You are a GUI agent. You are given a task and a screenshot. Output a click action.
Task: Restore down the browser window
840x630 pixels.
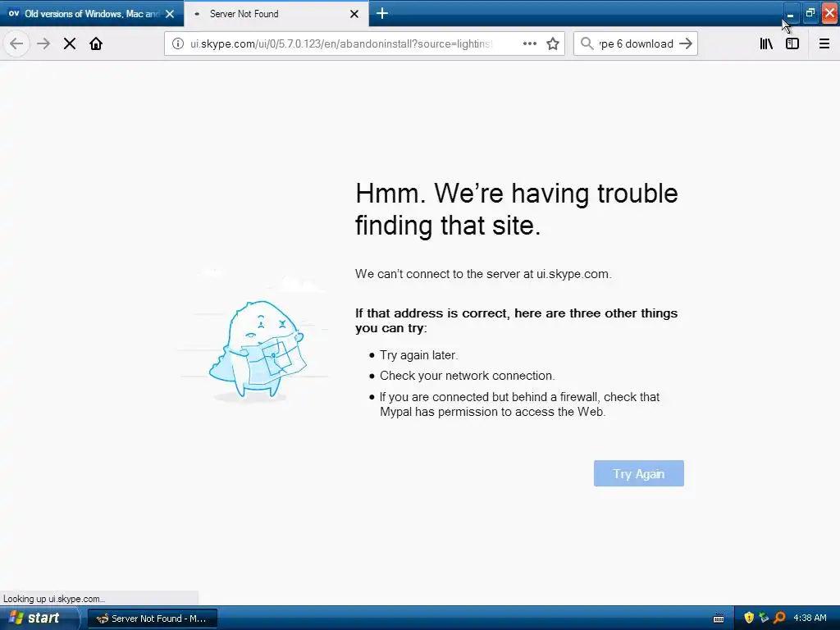coord(810,13)
